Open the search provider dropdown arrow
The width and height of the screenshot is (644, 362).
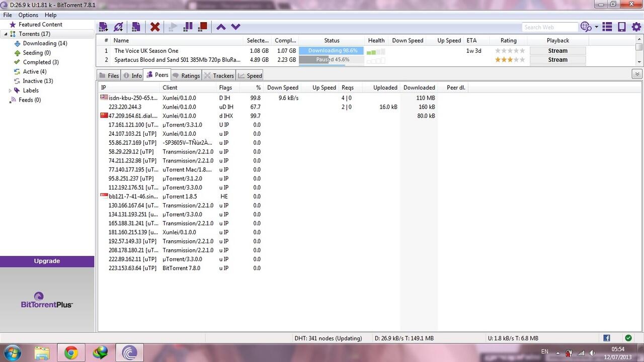pos(597,27)
